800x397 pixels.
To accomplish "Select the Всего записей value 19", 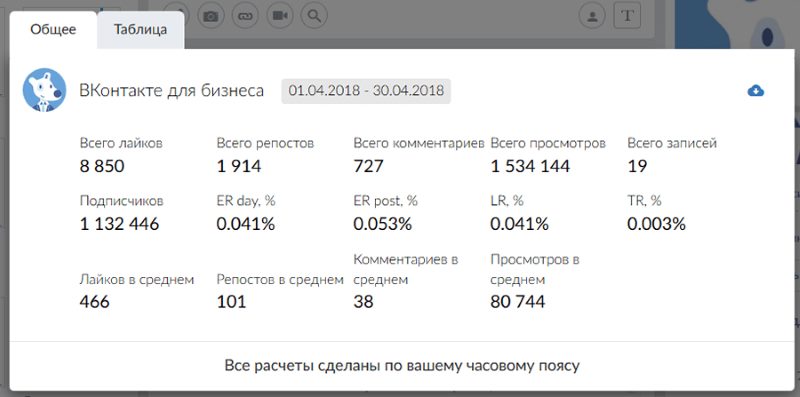I will click(637, 166).
